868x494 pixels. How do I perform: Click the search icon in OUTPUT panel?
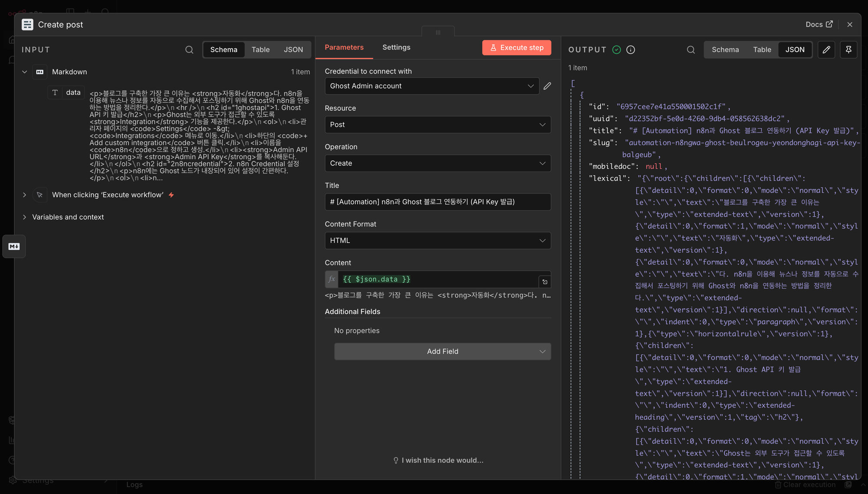coord(690,49)
